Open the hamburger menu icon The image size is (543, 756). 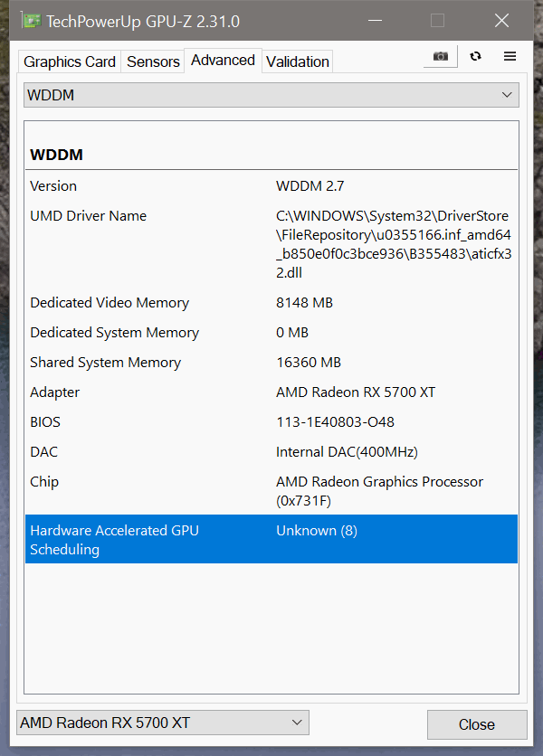click(510, 56)
